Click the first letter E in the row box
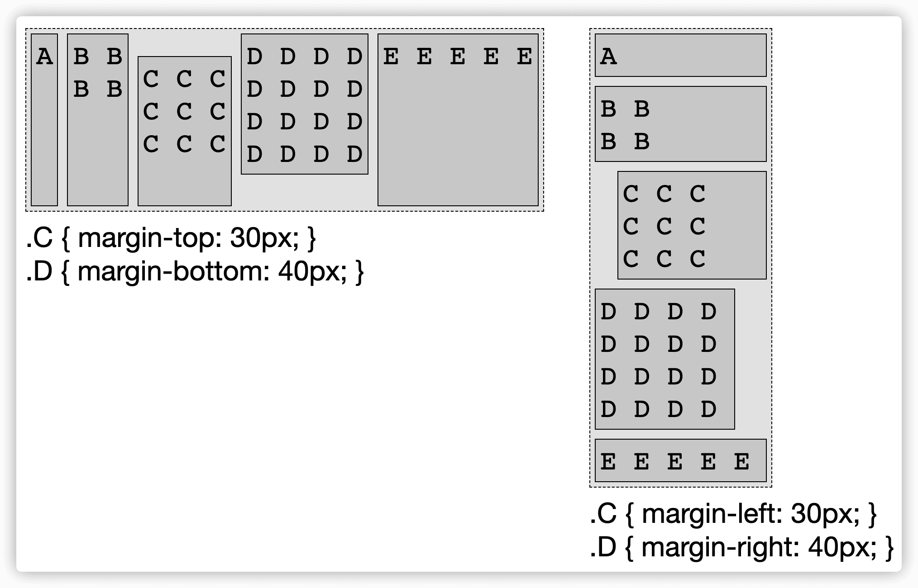918x588 pixels. (x=391, y=57)
